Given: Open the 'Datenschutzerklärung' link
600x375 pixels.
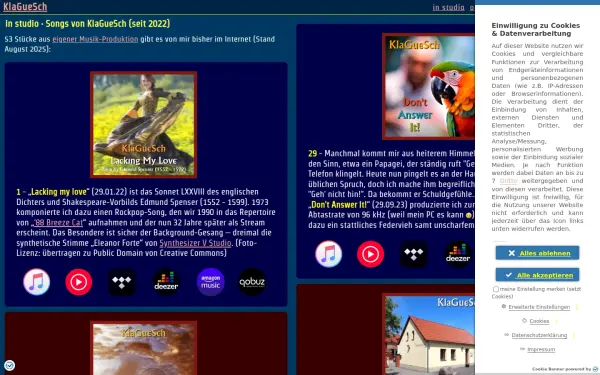Looking at the screenshot, I should click(539, 335).
